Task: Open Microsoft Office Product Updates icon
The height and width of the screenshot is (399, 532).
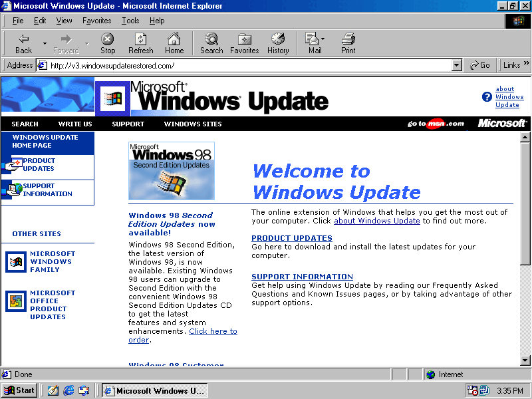Action: [x=15, y=301]
